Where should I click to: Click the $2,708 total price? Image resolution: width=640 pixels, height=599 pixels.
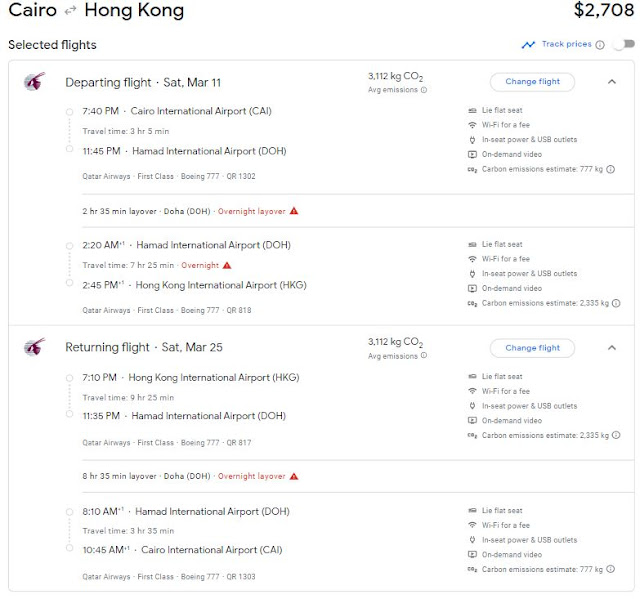tap(604, 10)
